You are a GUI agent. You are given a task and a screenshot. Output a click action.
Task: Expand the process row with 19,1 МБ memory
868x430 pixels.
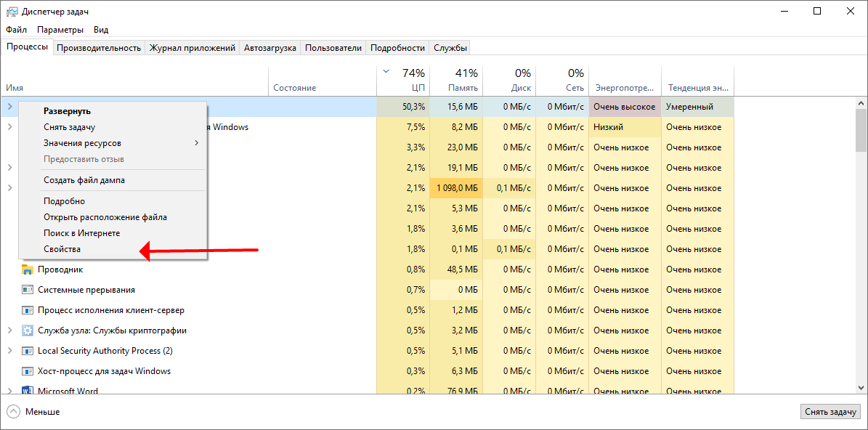coord(9,167)
